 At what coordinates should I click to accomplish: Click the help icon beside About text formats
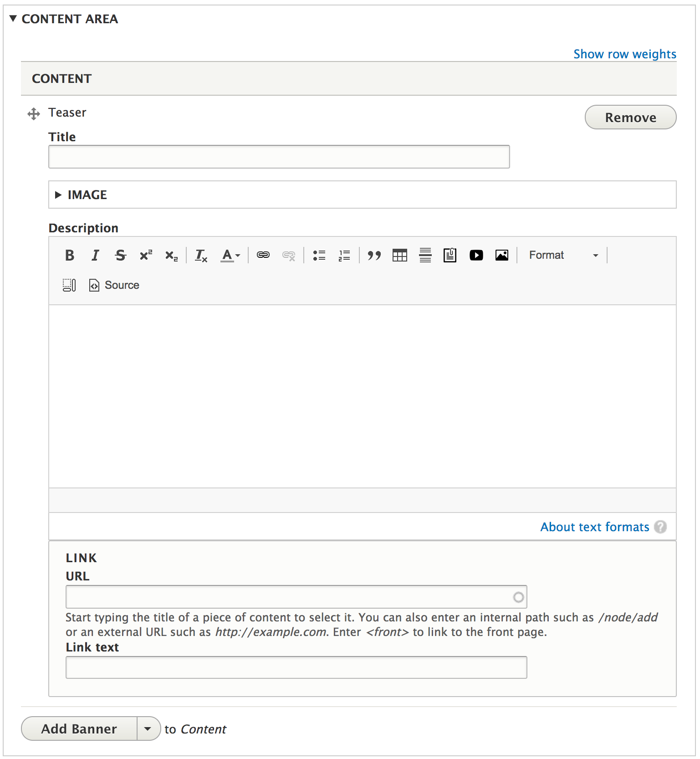[660, 527]
